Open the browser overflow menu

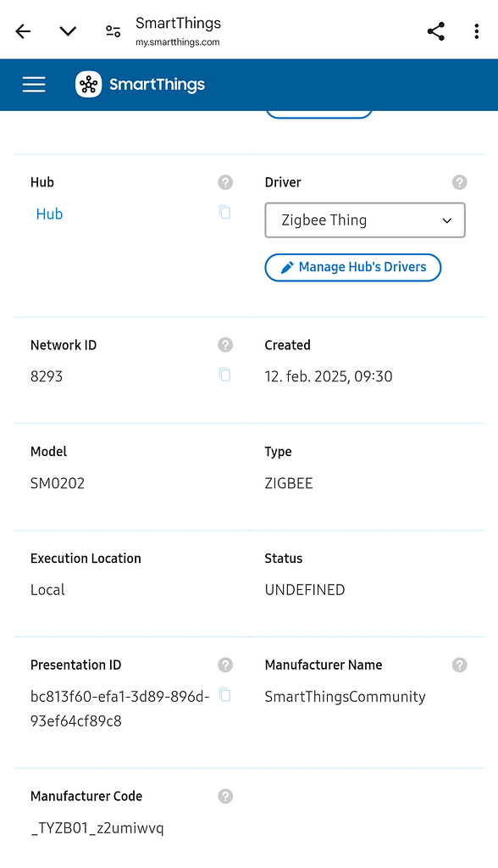click(x=476, y=31)
